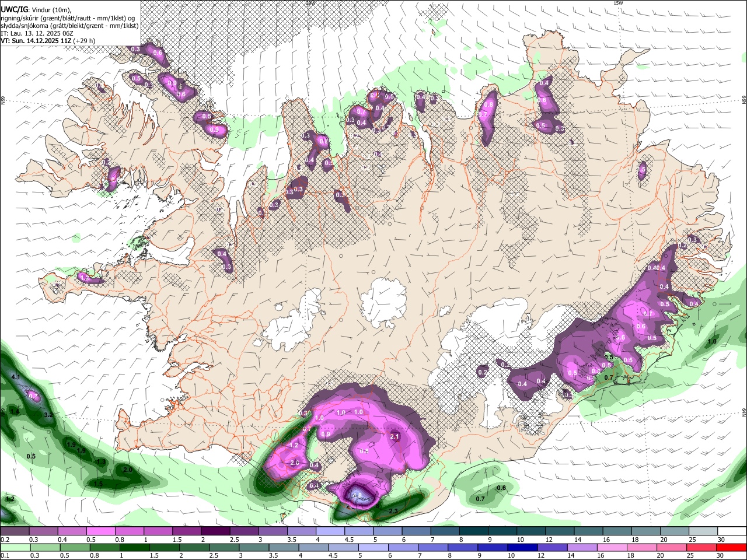Click the 2.3 rain value off the south coast
The height and width of the screenshot is (560, 747).
[x=393, y=512]
